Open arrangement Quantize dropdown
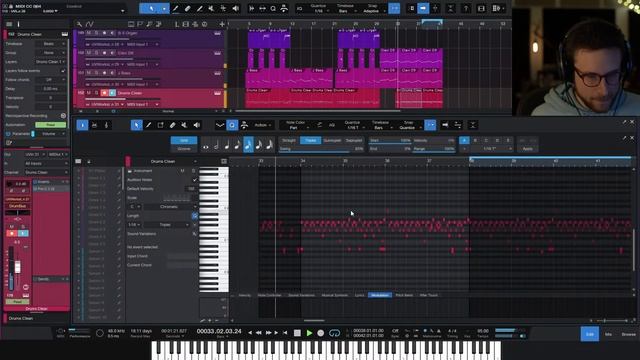640x360 pixels. click(x=318, y=9)
